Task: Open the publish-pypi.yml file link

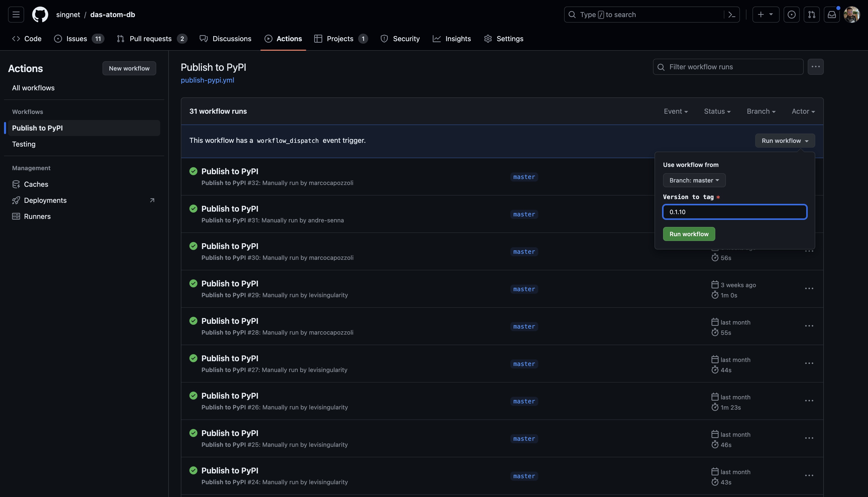Action: coord(207,80)
